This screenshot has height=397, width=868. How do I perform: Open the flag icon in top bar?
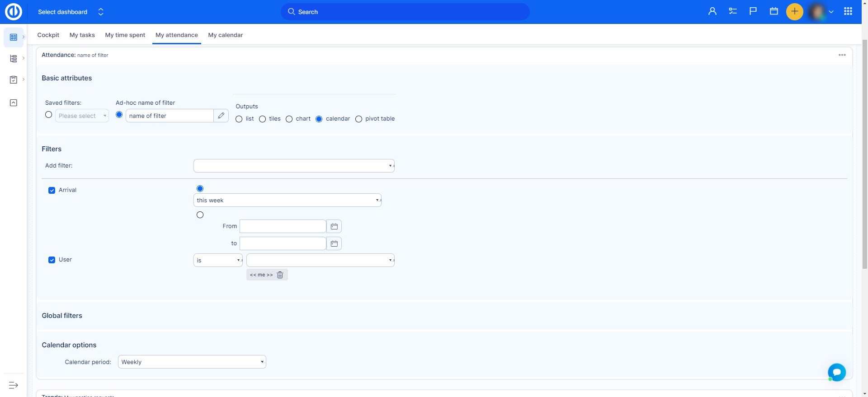pyautogui.click(x=753, y=12)
